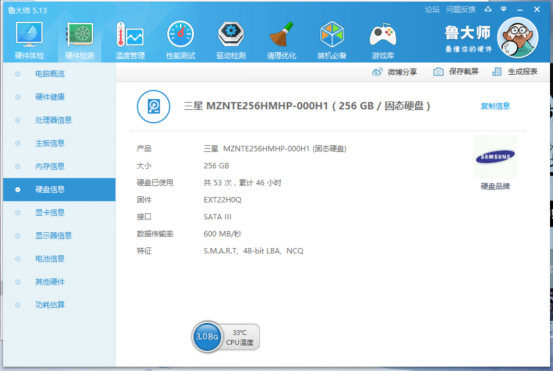Open the title bar dropdown menu icon
The height and width of the screenshot is (371, 553).
[x=504, y=10]
